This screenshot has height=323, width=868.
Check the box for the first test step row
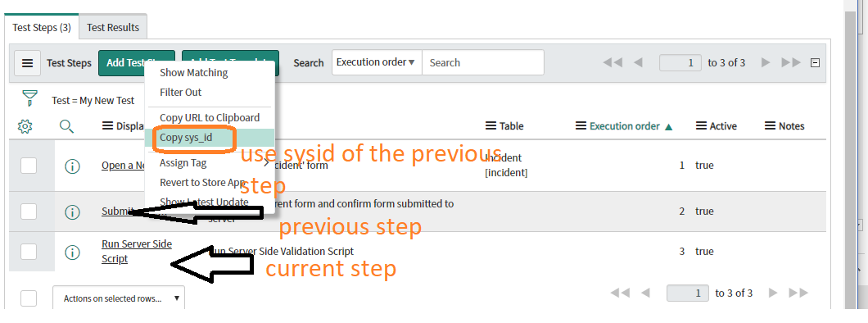(x=29, y=166)
